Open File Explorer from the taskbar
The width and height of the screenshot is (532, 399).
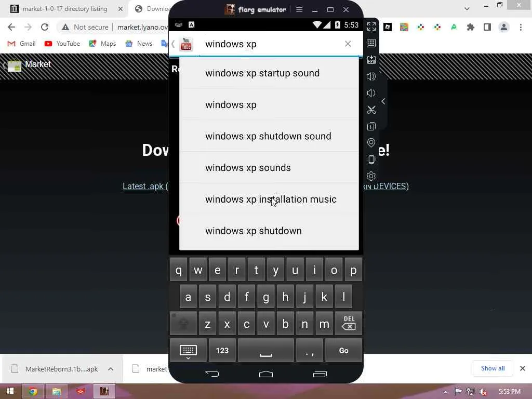pyautogui.click(x=56, y=392)
